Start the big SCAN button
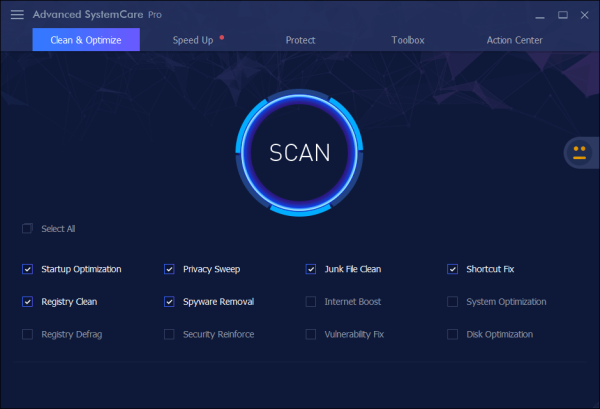600x409 pixels. pyautogui.click(x=299, y=153)
